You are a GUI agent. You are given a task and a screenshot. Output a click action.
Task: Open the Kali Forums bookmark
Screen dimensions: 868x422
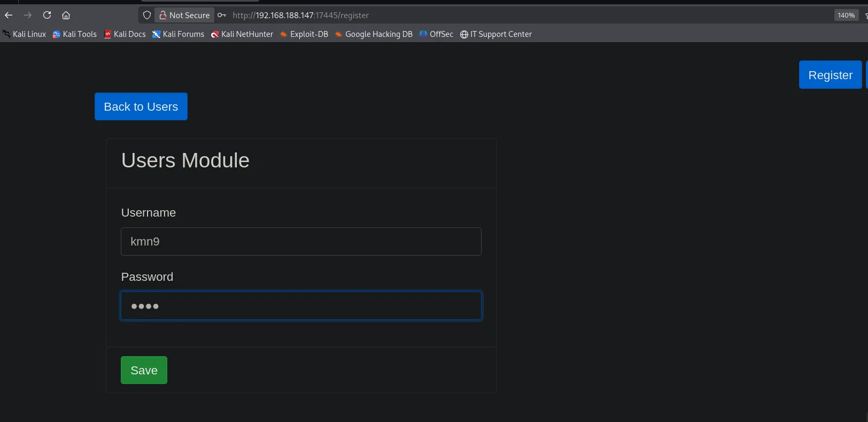[178, 34]
